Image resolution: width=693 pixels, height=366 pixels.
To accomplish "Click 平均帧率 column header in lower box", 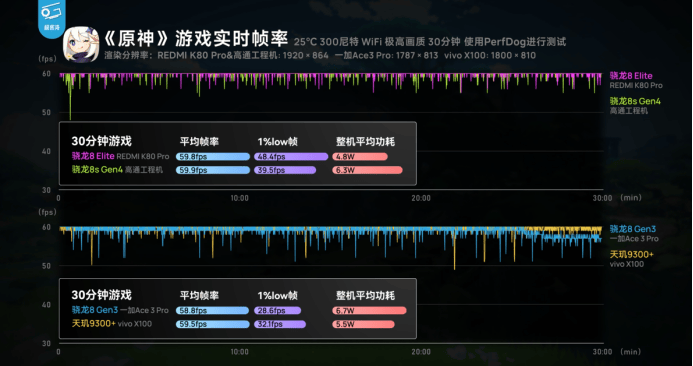I will tap(199, 295).
